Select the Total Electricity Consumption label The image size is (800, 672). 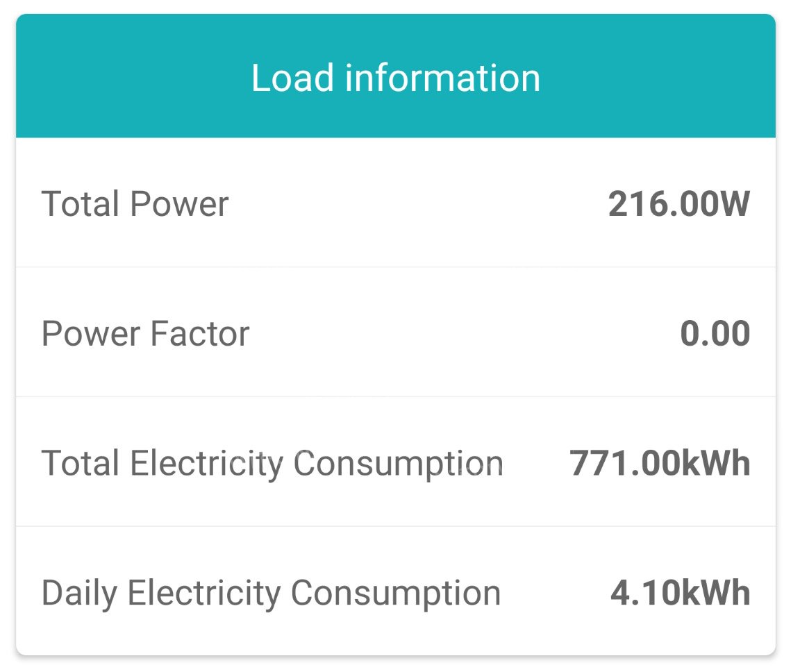click(272, 464)
